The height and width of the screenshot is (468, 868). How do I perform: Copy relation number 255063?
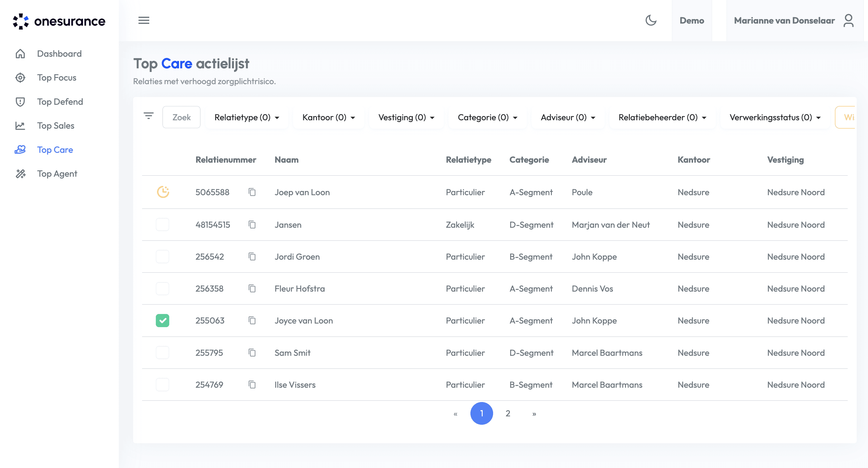coord(252,321)
